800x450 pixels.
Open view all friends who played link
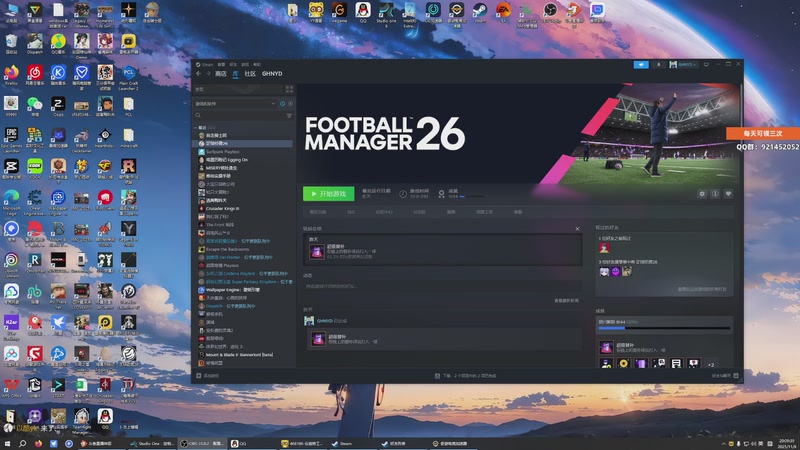(702, 289)
